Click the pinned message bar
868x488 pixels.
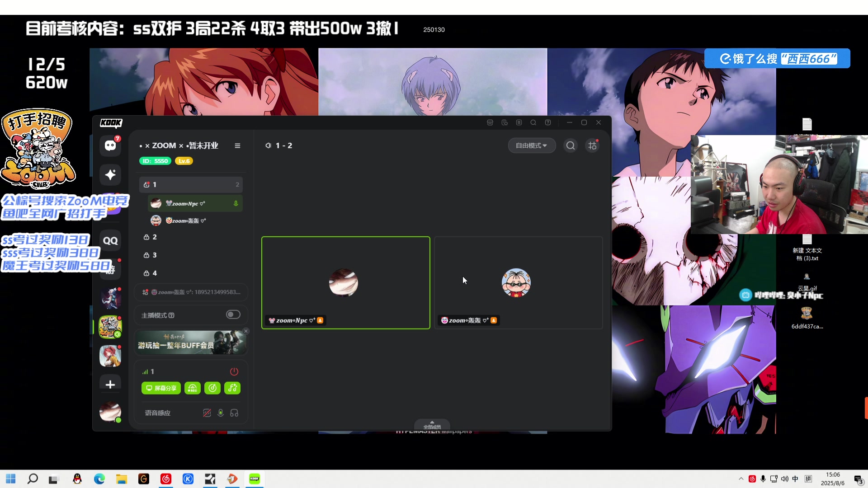pos(191,292)
